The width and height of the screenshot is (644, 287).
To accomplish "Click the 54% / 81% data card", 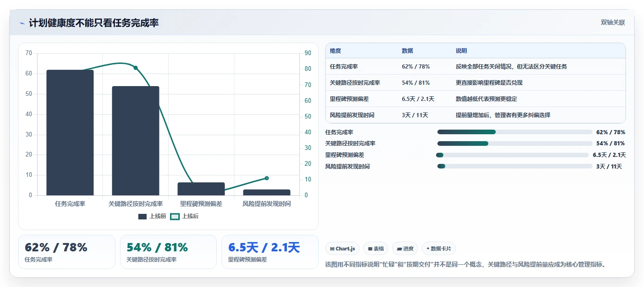I will 168,252.
